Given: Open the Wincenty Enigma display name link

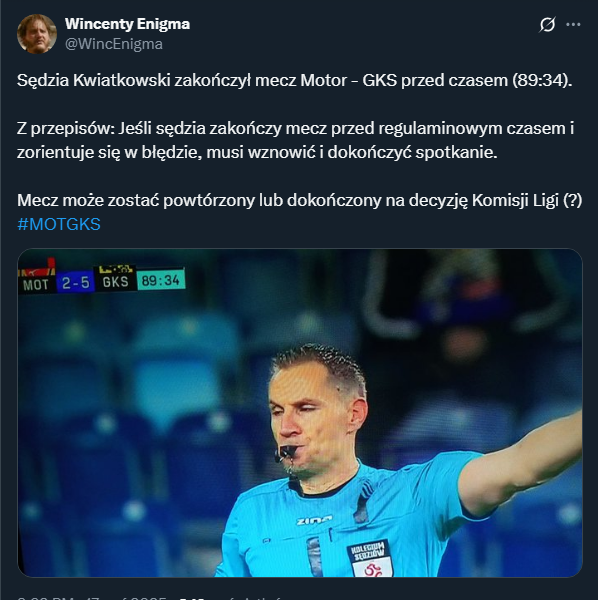Looking at the screenshot, I should [127, 24].
